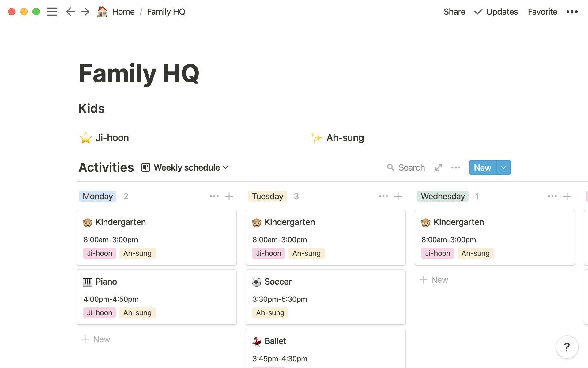Click Ah-sung tag on Wednesday Kindergarten card
588x368 pixels.
click(x=475, y=253)
